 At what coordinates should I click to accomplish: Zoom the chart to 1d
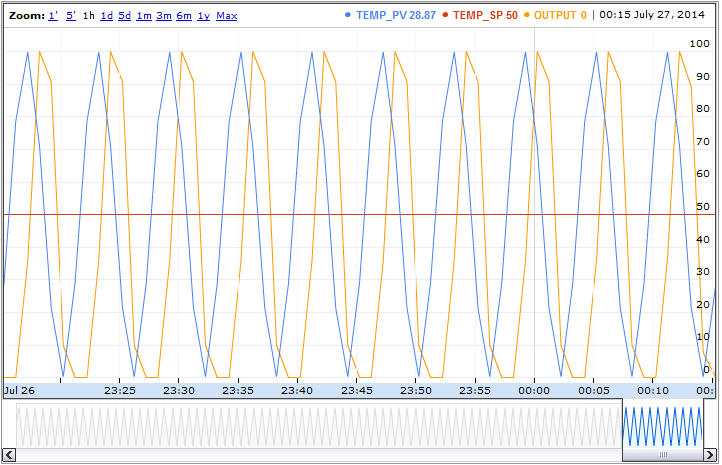click(107, 16)
